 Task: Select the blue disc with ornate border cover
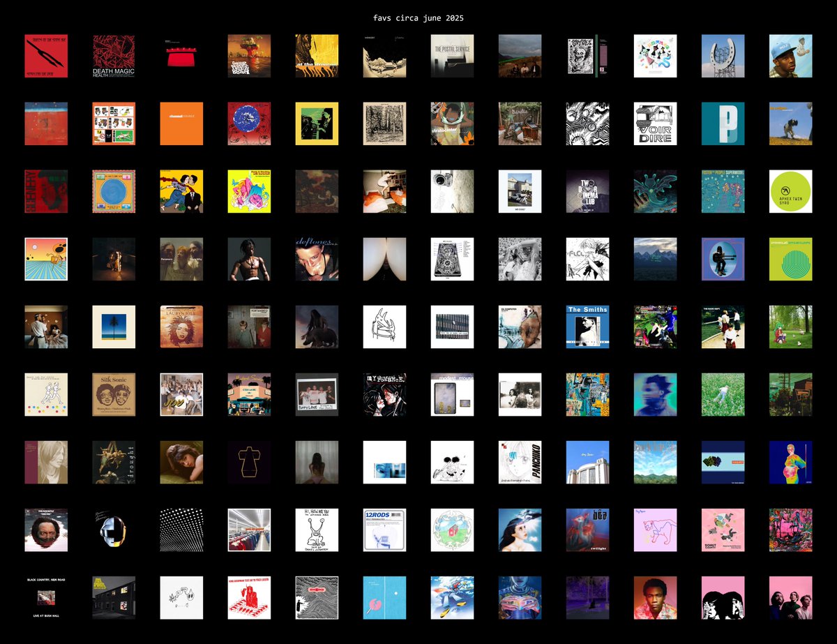114,191
